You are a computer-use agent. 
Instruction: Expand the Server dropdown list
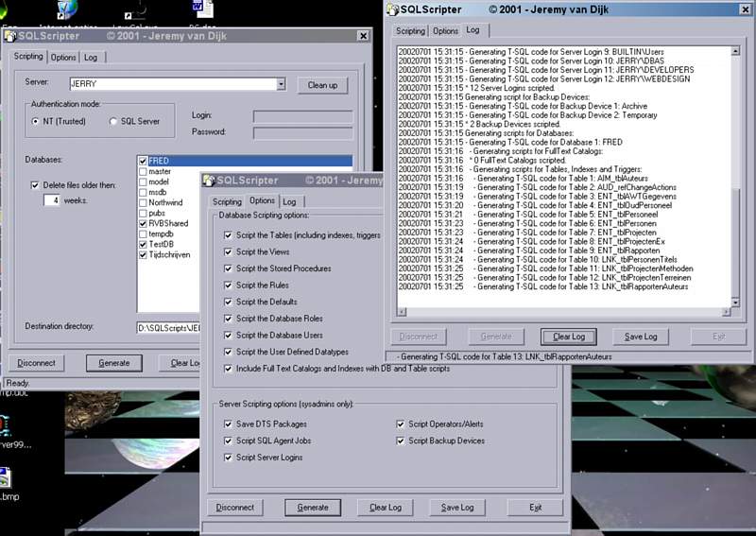coord(281,84)
